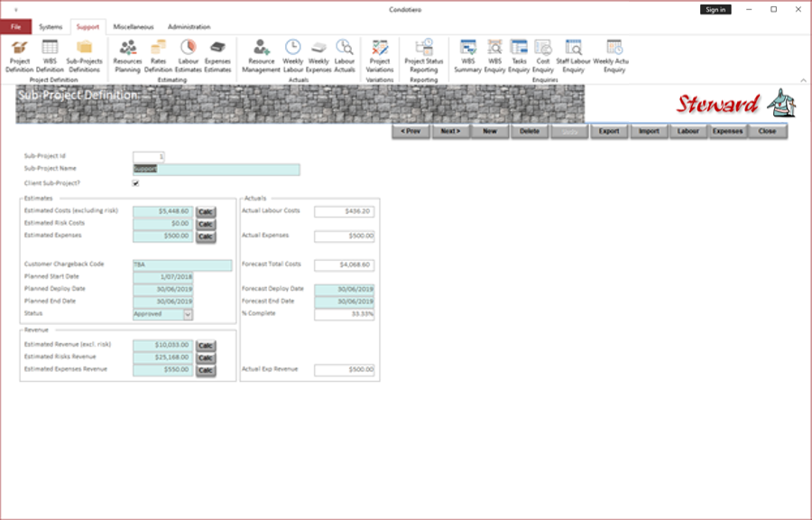Toggle Client Sub-Project checkbox
Image resolution: width=812 pixels, height=520 pixels.
pos(135,183)
